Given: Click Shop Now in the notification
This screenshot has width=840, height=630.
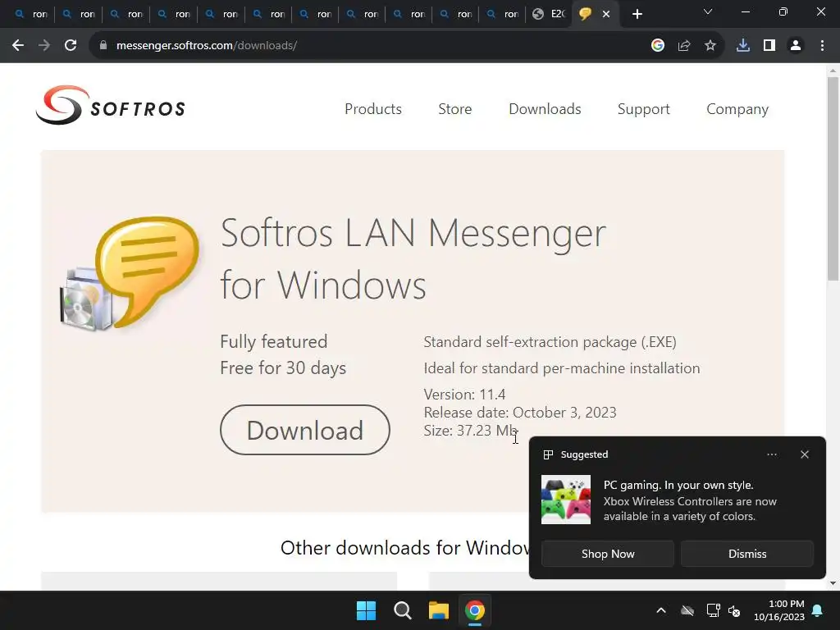Looking at the screenshot, I should [608, 554].
